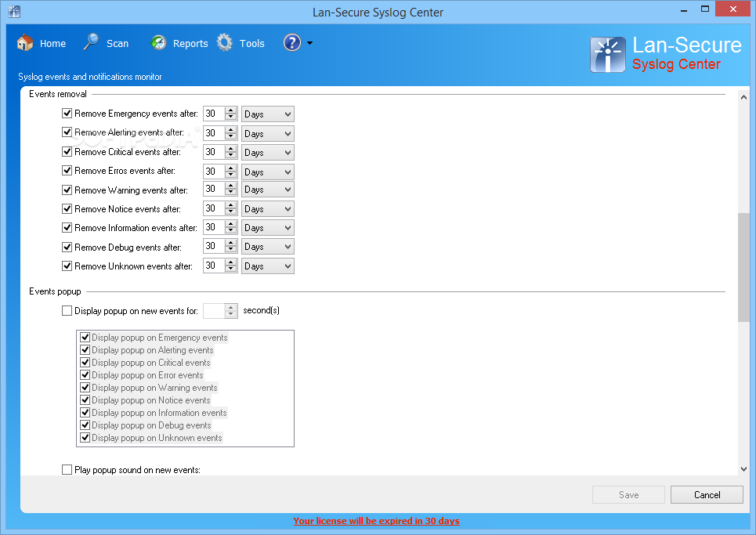Viewport: 756px width, 535px height.
Task: Click the Reports globe icon
Action: point(158,43)
